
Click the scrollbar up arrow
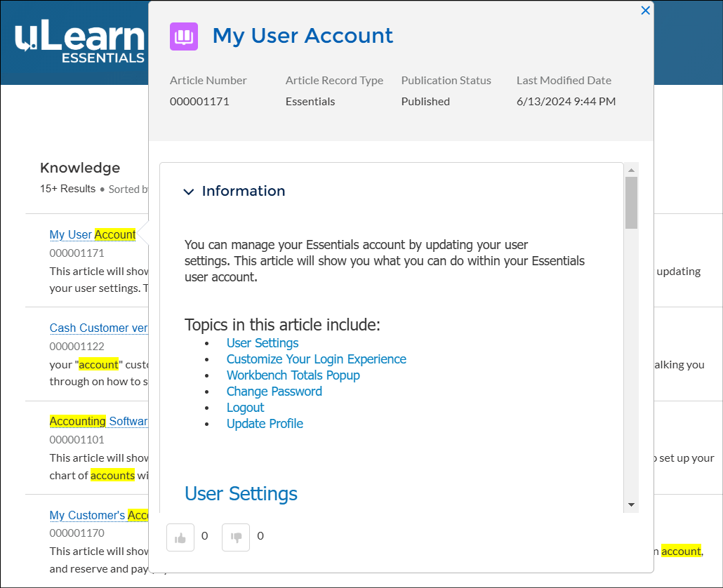(x=631, y=170)
